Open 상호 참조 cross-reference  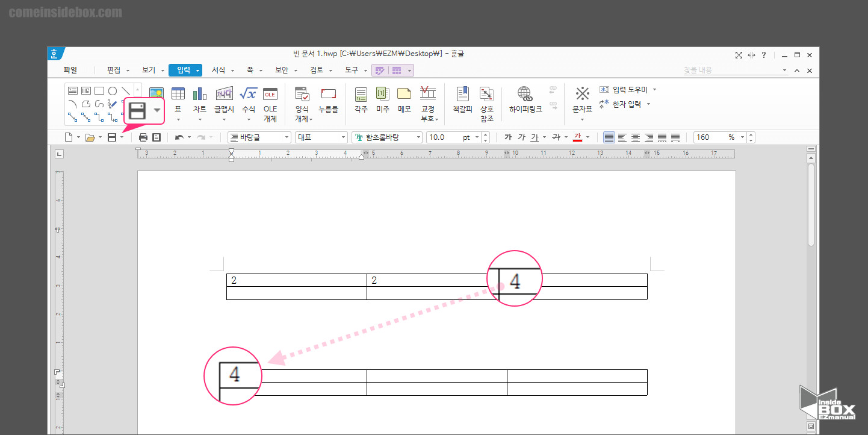click(486, 104)
